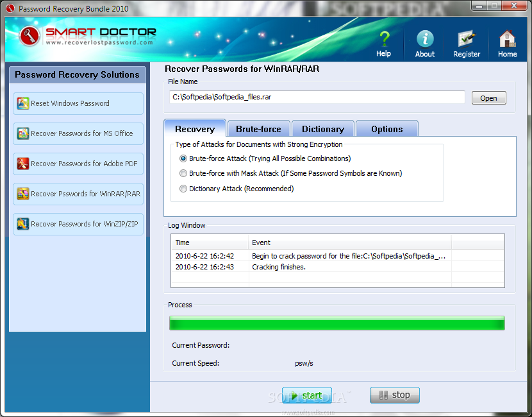Click the stop button
The image size is (532, 417).
coord(395,395)
